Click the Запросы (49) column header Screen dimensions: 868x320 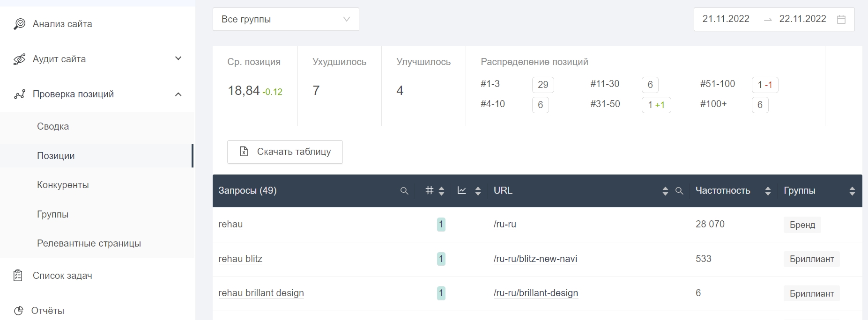[247, 190]
